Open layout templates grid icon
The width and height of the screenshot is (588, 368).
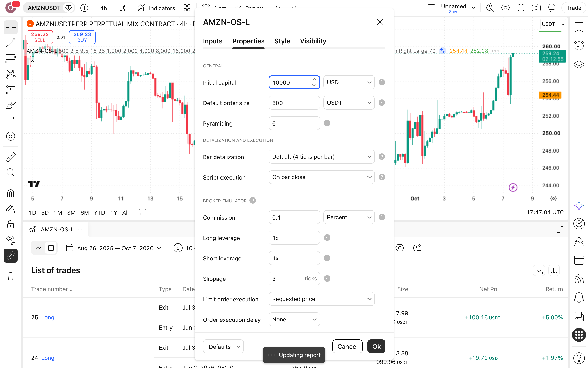[x=187, y=8]
